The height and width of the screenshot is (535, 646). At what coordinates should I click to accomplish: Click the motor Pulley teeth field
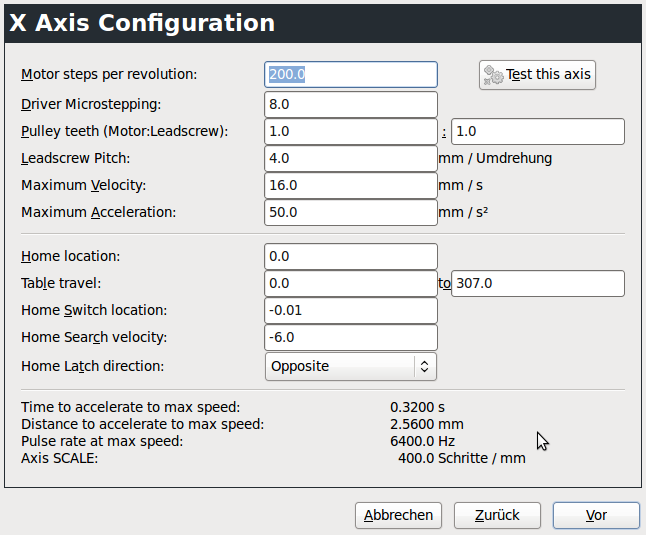(351, 131)
